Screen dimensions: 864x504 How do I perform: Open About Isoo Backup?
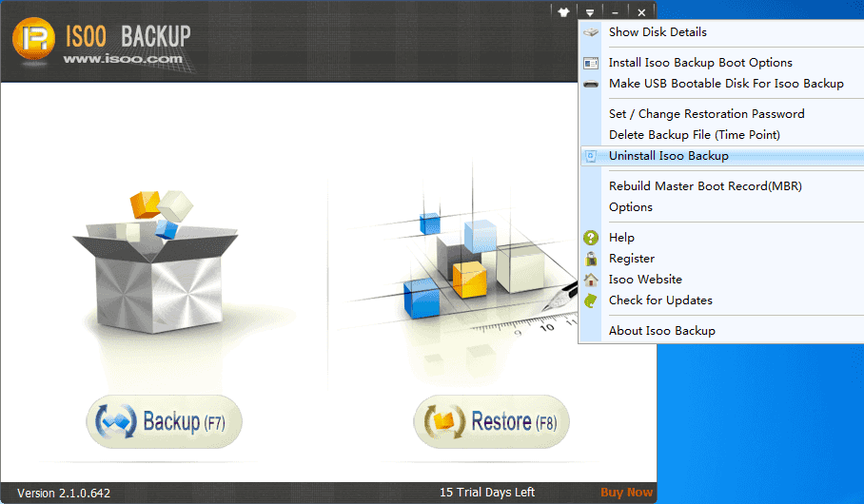661,331
